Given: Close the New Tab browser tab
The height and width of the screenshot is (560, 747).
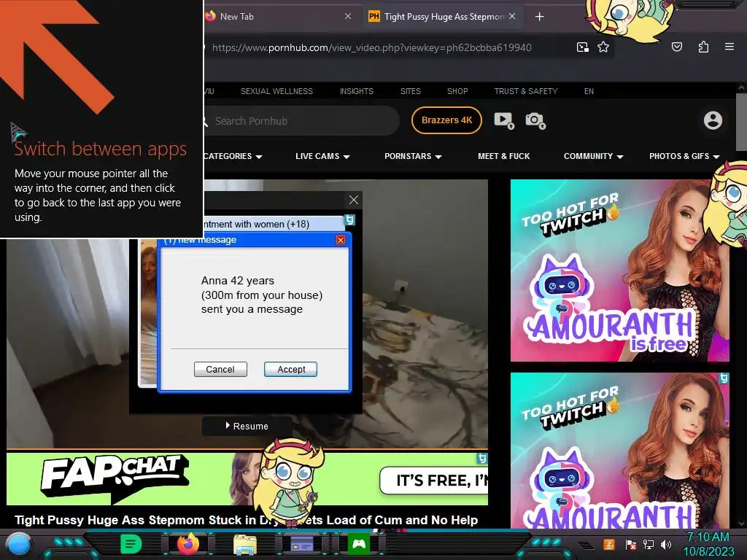Looking at the screenshot, I should 348,16.
